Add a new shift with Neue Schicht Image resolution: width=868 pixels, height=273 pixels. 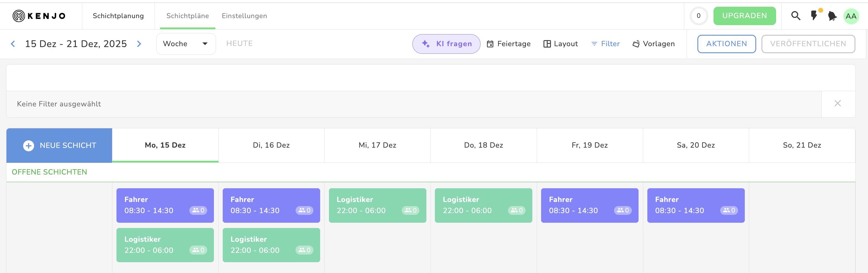[x=59, y=146]
